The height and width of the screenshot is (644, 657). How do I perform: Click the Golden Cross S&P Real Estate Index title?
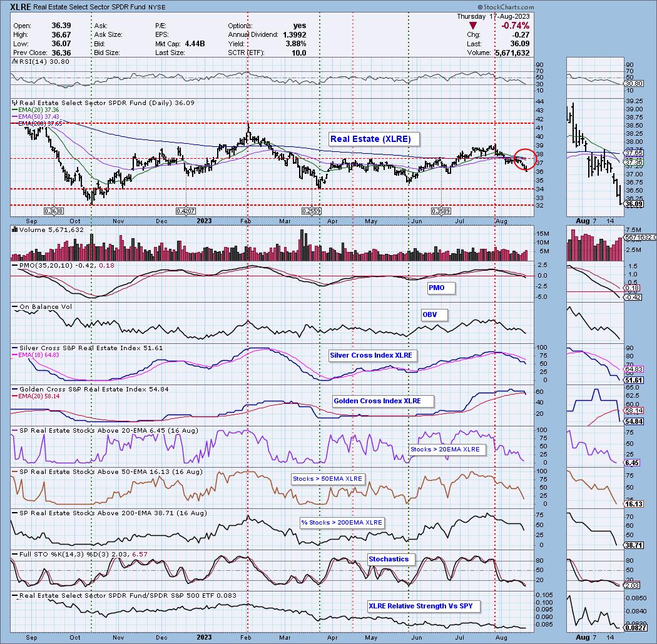(x=90, y=390)
